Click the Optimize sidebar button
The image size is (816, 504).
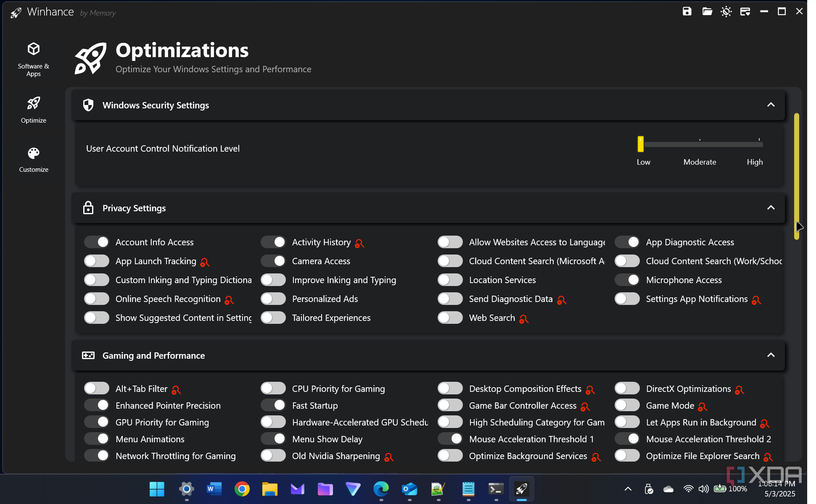[x=34, y=110]
